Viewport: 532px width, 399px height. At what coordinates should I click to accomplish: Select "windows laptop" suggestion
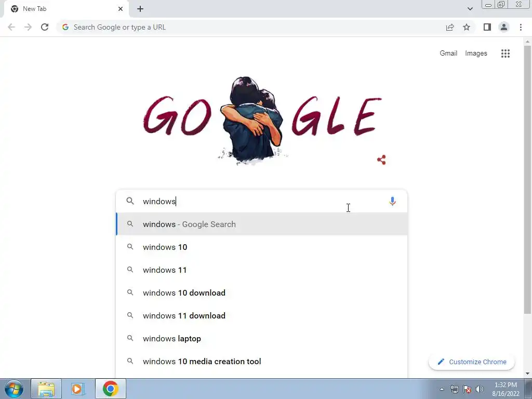click(x=262, y=339)
